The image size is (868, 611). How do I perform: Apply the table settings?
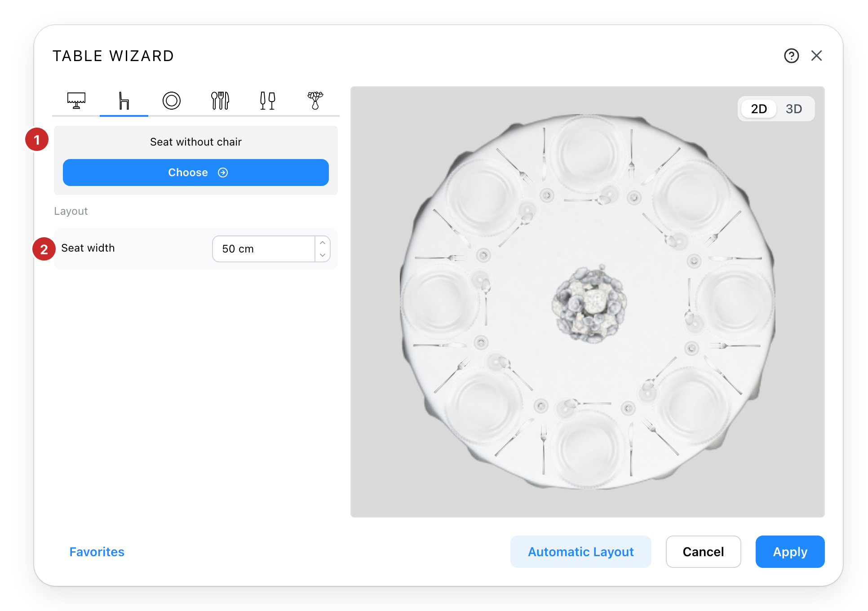(790, 552)
